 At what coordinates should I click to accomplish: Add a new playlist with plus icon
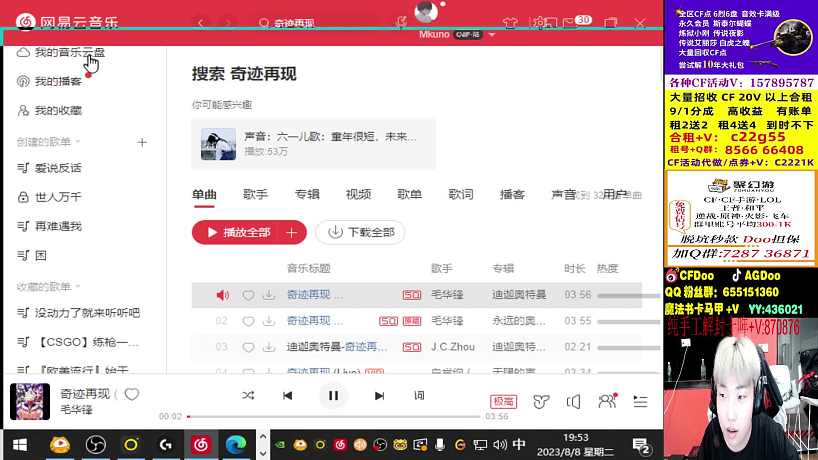142,142
